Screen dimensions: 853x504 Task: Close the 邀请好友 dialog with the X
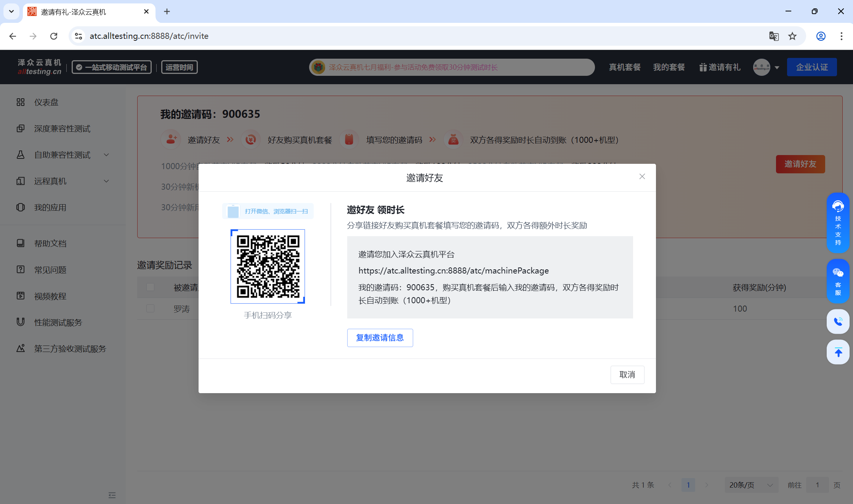[x=642, y=176]
